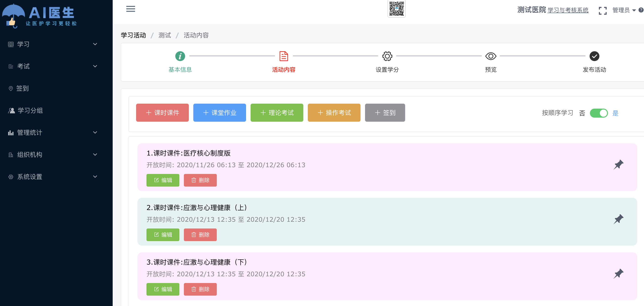Delete the 医疗核心制度版 courseware

tap(200, 180)
